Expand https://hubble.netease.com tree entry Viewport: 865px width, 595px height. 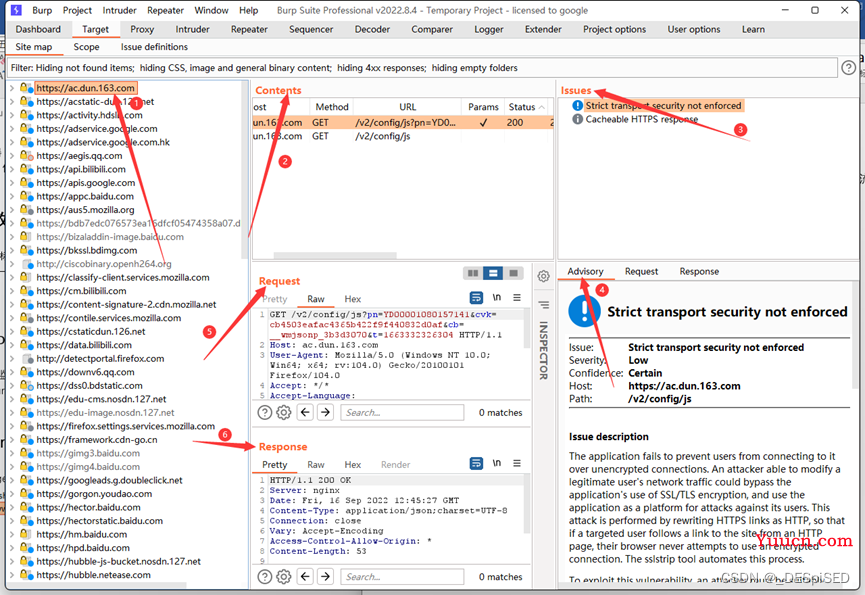tap(12, 575)
